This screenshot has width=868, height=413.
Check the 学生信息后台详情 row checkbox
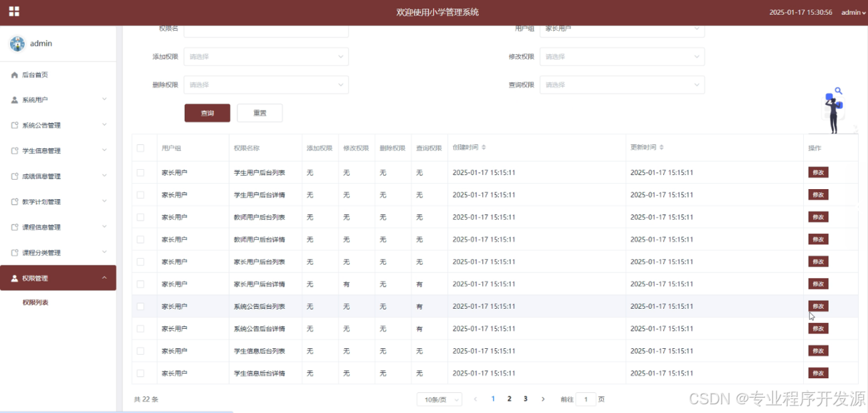[140, 373]
